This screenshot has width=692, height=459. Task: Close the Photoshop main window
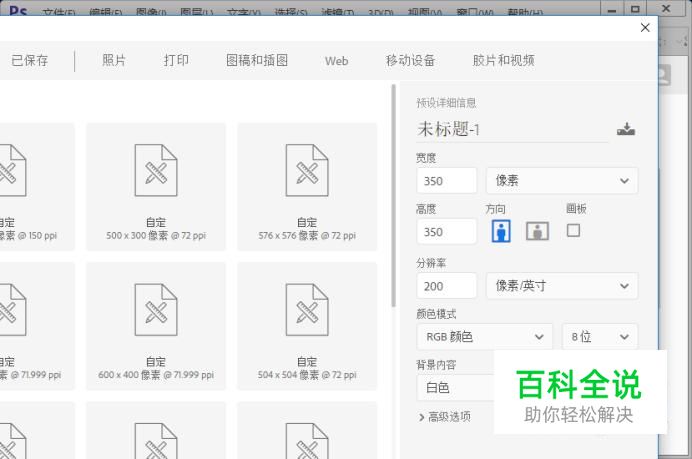pyautogui.click(x=667, y=8)
